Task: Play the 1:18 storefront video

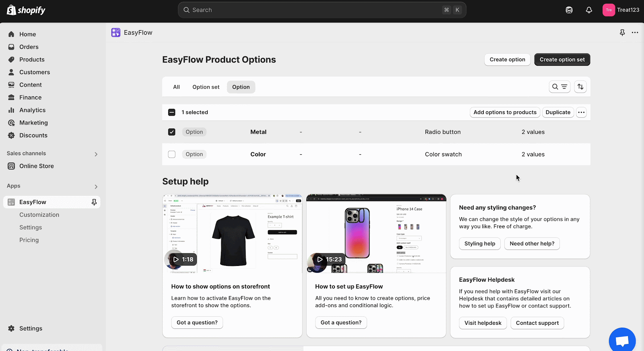Action: [x=183, y=260]
